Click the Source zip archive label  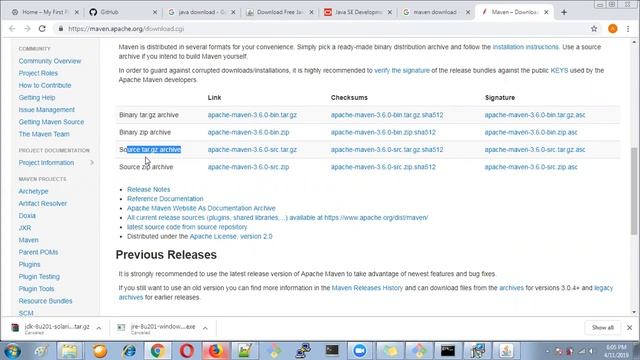pos(146,167)
